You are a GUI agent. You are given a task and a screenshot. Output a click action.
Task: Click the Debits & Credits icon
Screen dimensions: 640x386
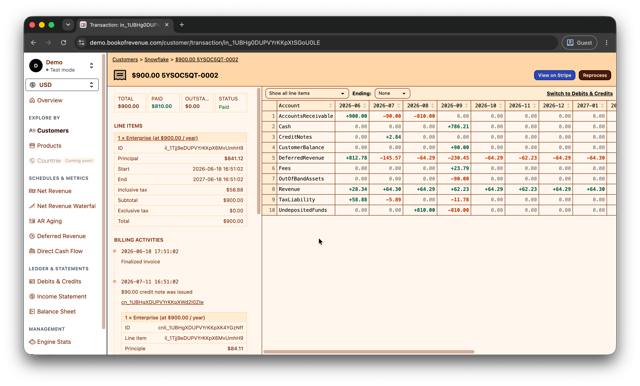click(32, 282)
